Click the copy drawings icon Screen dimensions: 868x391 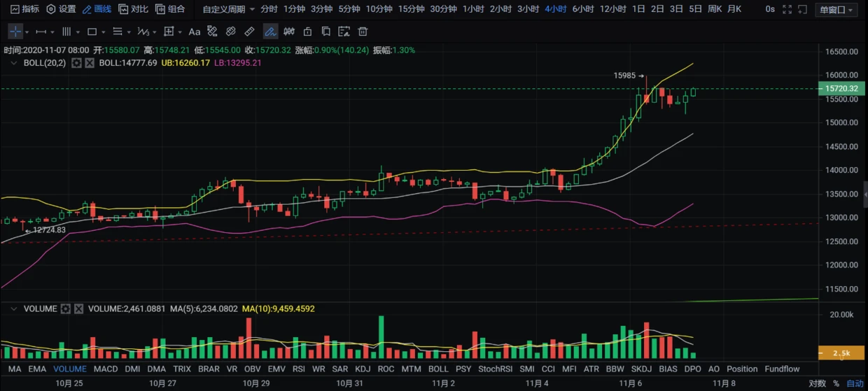coord(326,31)
